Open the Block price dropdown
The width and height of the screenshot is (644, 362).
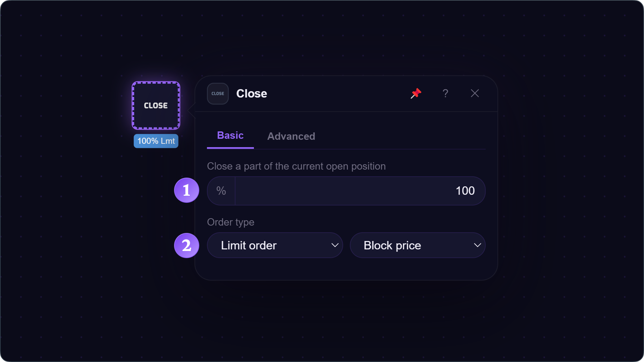click(x=418, y=245)
